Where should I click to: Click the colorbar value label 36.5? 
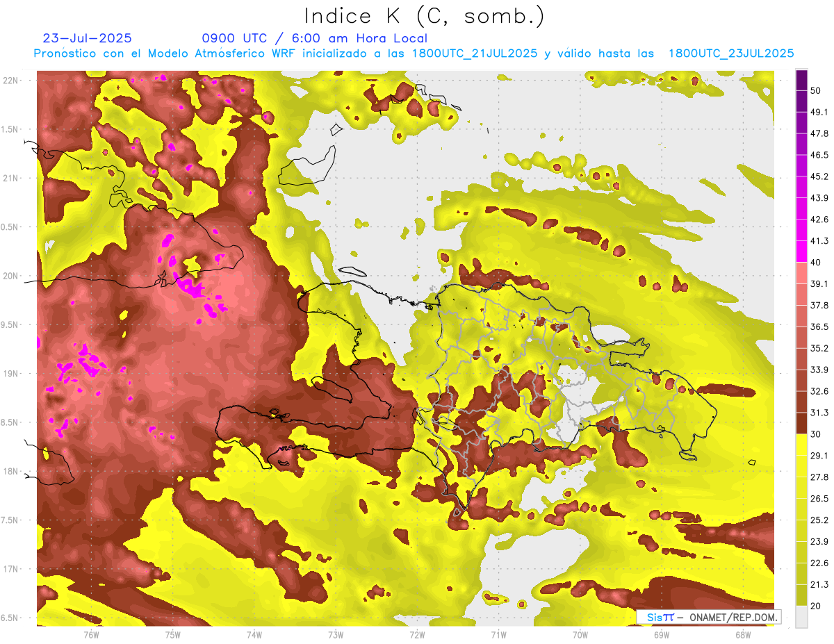819,327
